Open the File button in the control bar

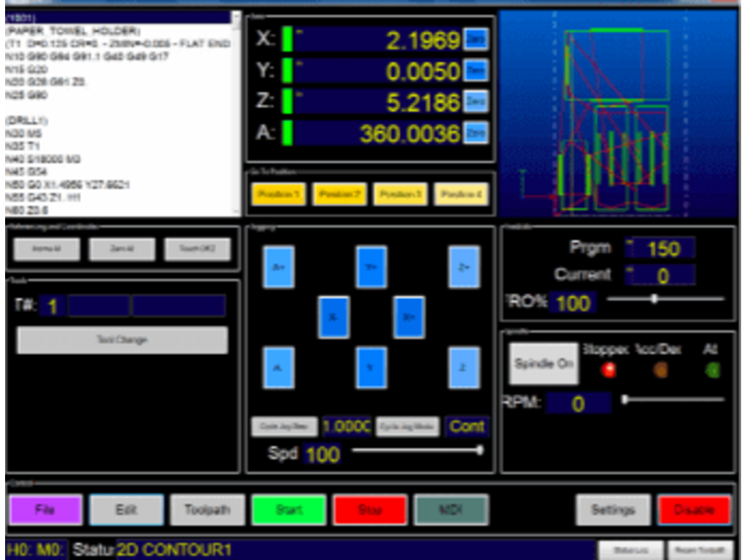[x=46, y=510]
